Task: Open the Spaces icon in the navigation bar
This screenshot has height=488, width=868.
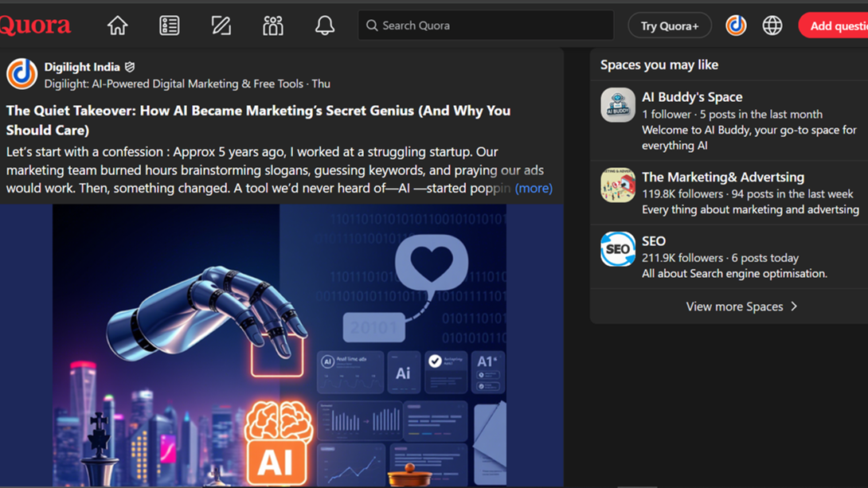Action: tap(272, 25)
